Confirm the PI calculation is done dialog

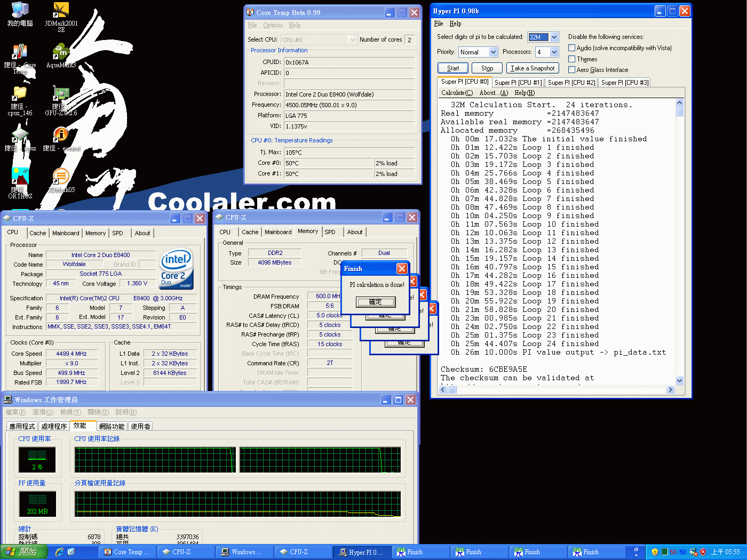(376, 302)
